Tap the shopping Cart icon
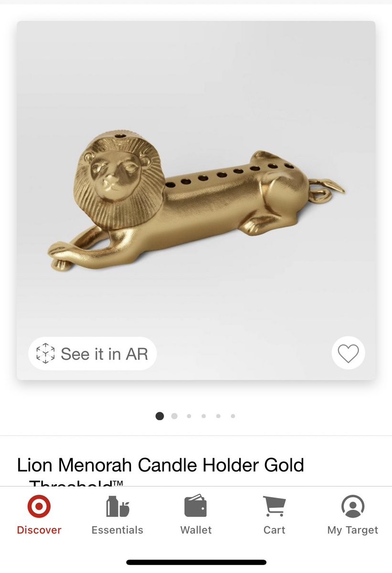The width and height of the screenshot is (392, 573). (275, 506)
